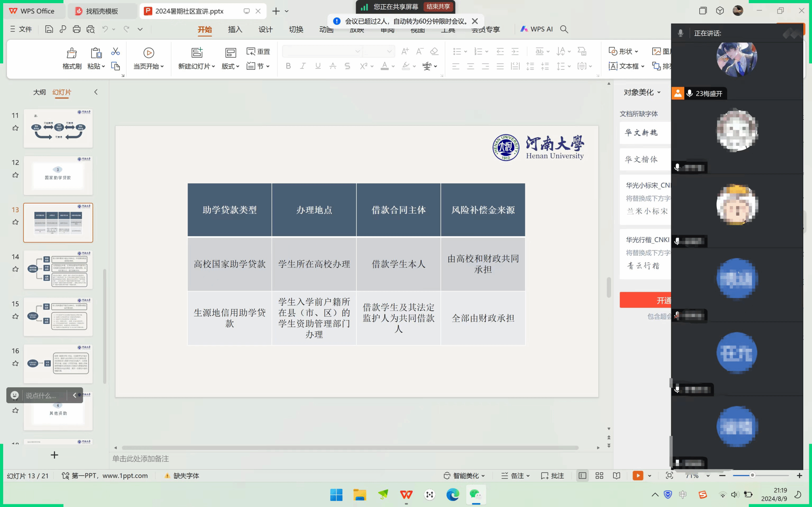Toggle the star under slide 11
The width and height of the screenshot is (812, 507).
tap(15, 128)
